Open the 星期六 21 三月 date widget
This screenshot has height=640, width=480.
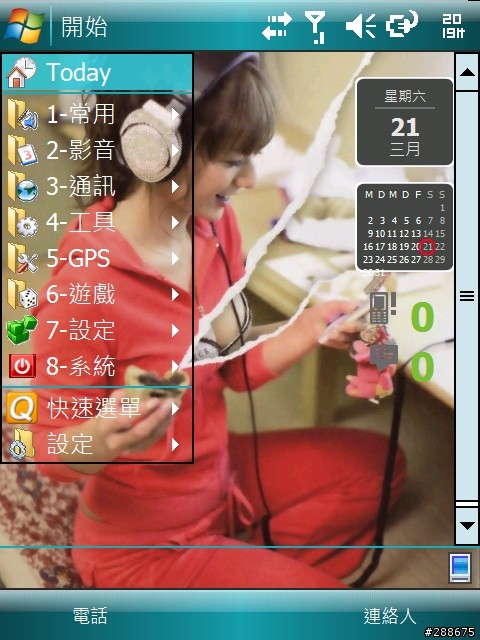pos(404,122)
